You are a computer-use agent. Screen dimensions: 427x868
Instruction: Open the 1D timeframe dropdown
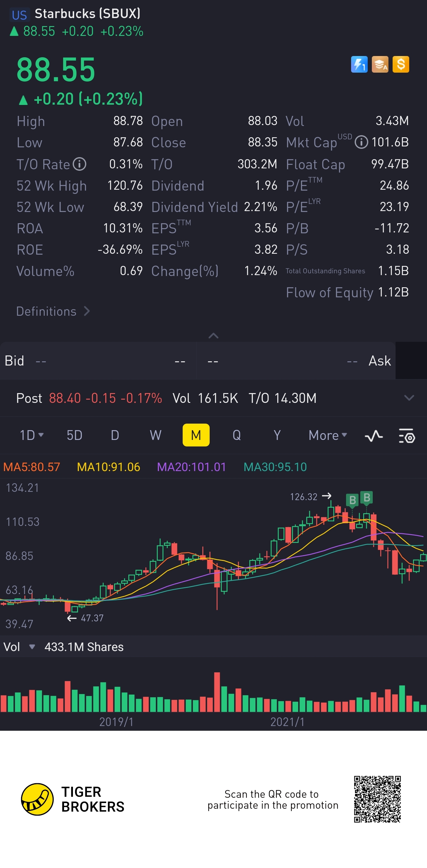pyautogui.click(x=31, y=435)
